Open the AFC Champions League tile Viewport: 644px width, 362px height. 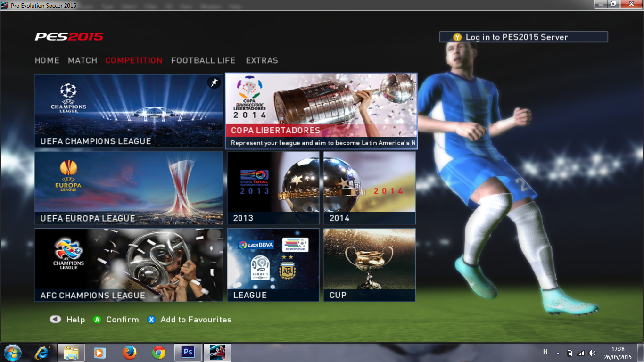pos(129,265)
